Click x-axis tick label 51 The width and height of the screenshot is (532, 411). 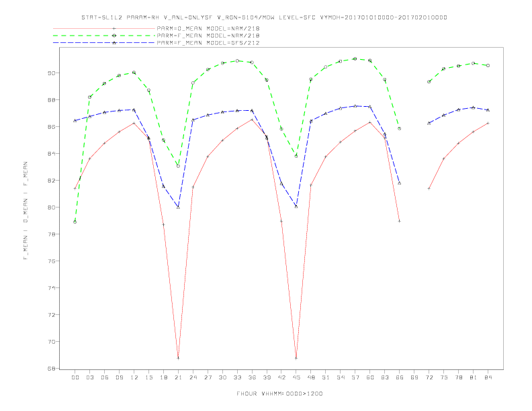[x=326, y=377]
